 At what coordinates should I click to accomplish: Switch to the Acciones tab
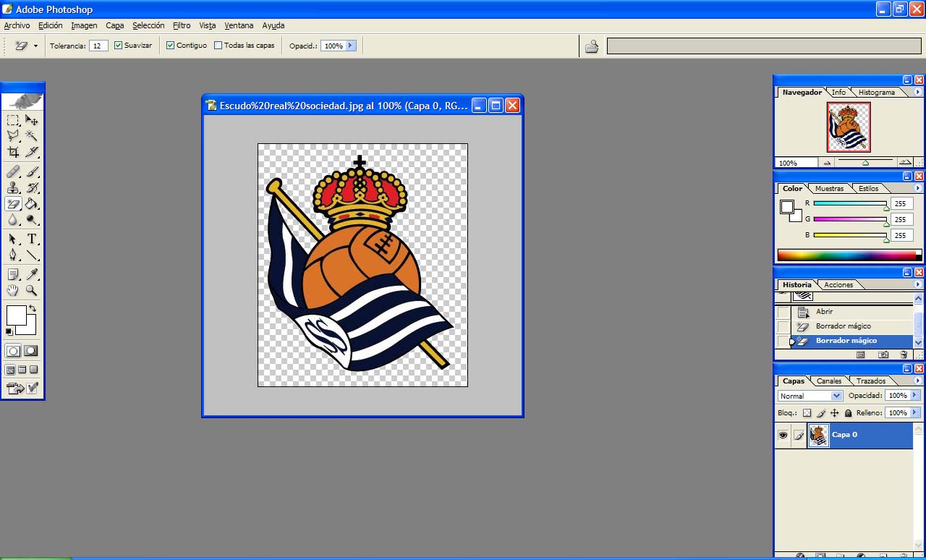pos(838,285)
